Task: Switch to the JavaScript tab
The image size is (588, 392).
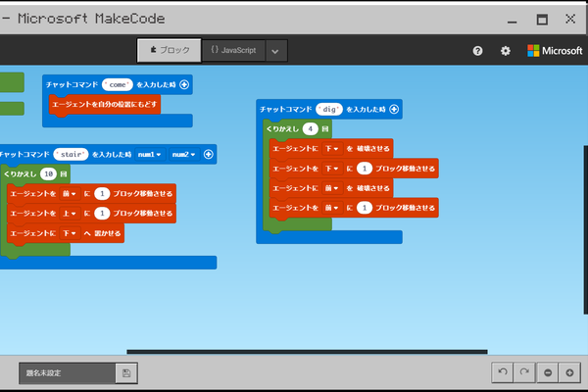Action: tap(233, 50)
